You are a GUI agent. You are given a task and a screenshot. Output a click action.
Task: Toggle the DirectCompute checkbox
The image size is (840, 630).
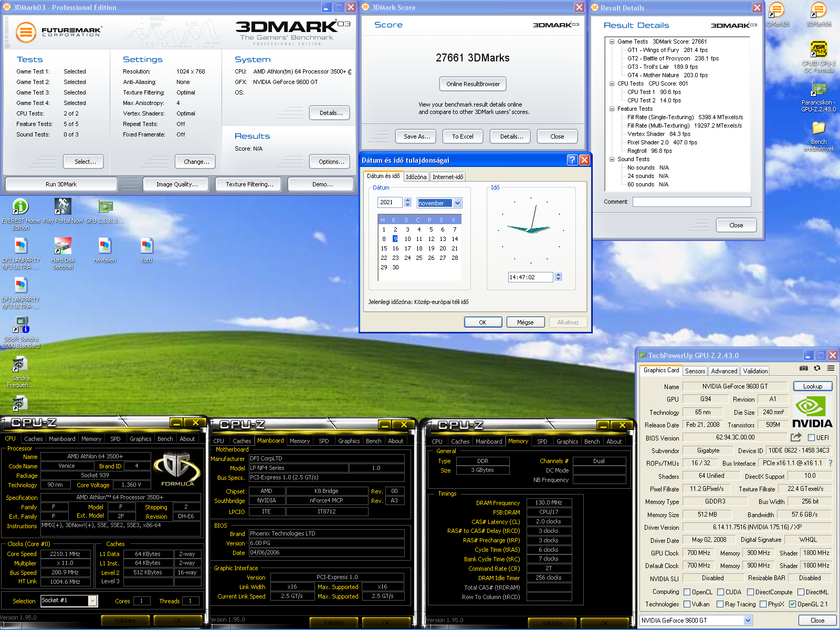tap(750, 592)
